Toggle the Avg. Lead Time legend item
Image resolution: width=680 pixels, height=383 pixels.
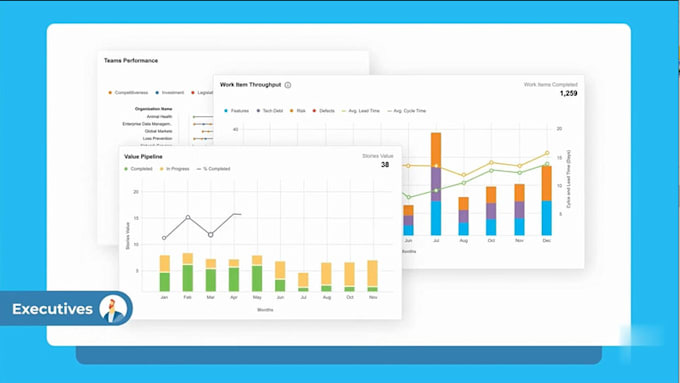click(x=360, y=111)
